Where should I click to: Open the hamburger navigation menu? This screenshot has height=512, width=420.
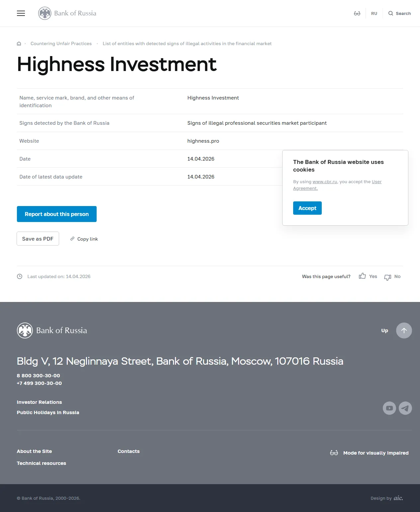click(x=21, y=13)
